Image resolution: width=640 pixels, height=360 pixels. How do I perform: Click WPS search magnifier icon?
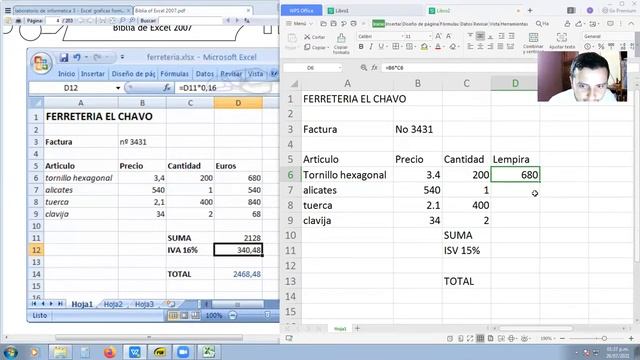(539, 24)
